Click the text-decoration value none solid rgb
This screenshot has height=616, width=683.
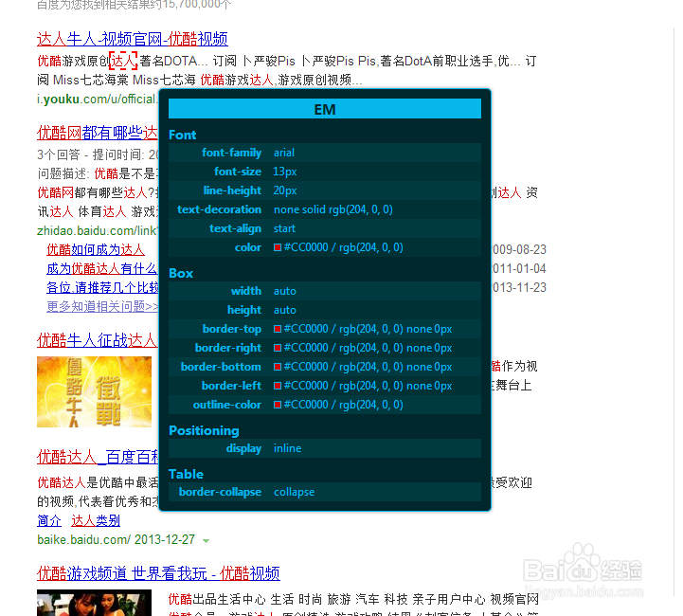(333, 209)
